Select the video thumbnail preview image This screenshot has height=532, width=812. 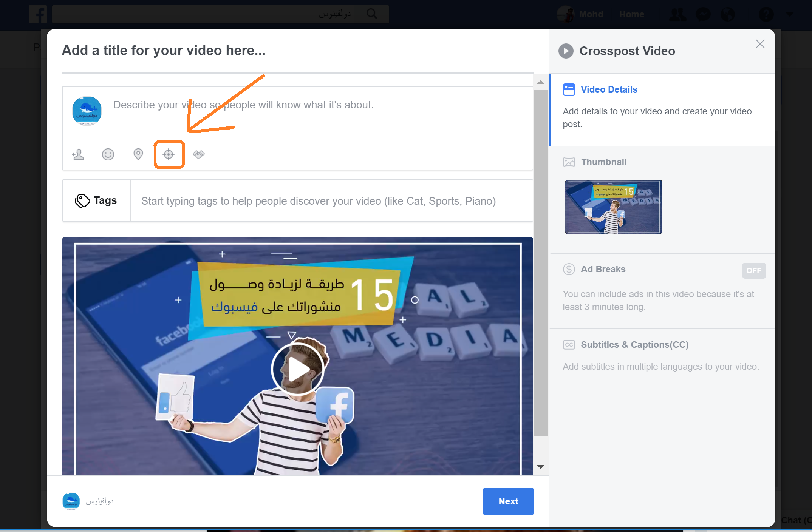(613, 207)
